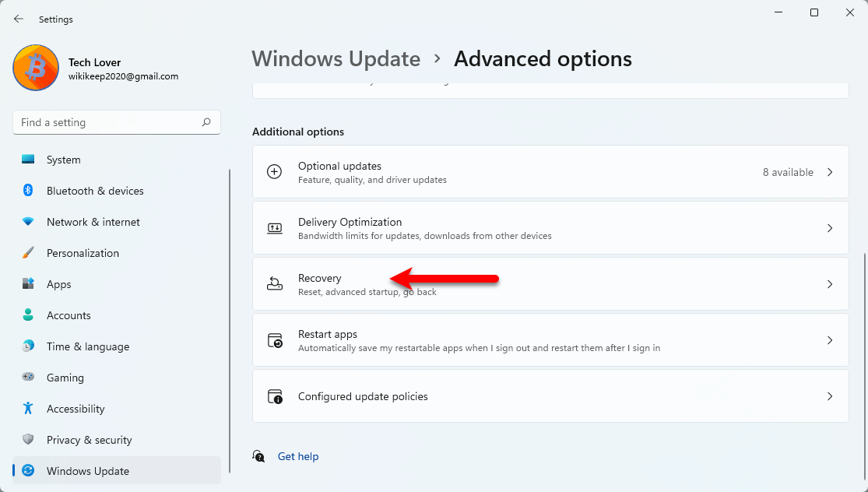
Task: Click the System monitor icon
Action: [28, 160]
